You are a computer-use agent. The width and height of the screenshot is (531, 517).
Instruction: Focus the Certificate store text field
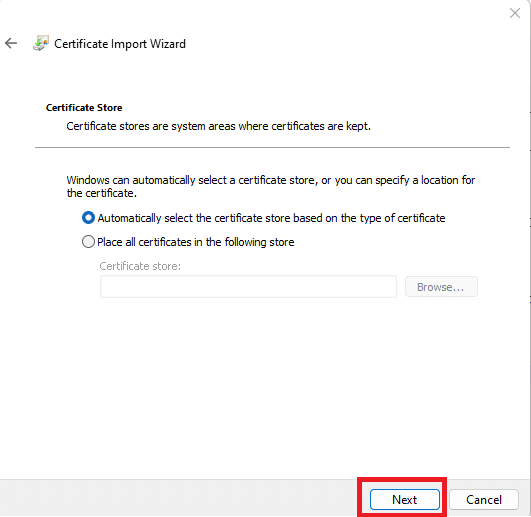tap(248, 286)
